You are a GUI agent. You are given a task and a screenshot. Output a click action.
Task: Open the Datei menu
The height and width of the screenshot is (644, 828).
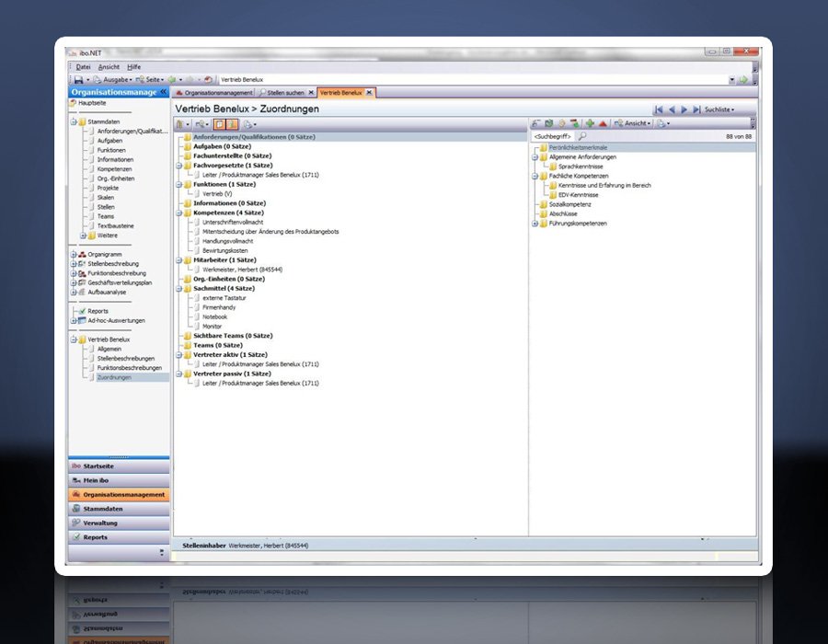tap(83, 67)
